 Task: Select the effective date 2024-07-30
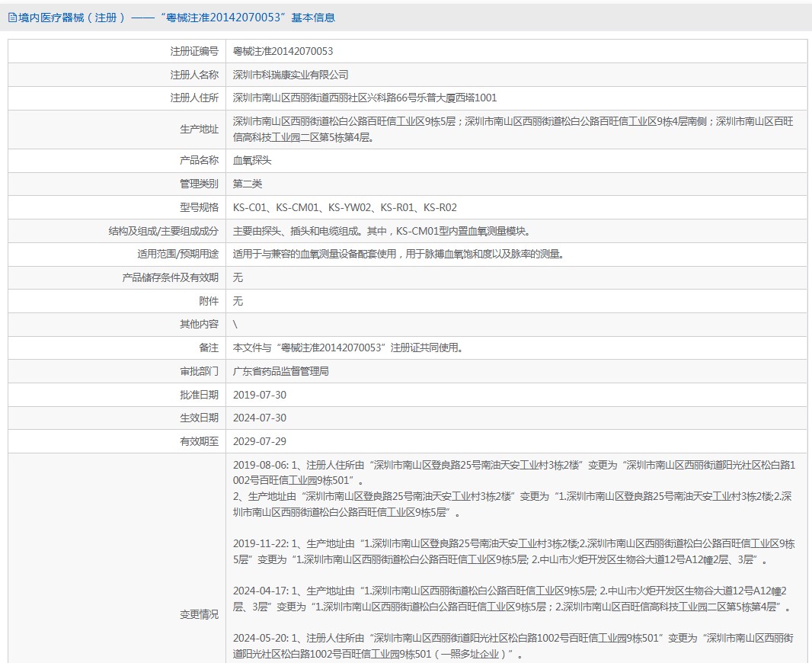point(260,418)
